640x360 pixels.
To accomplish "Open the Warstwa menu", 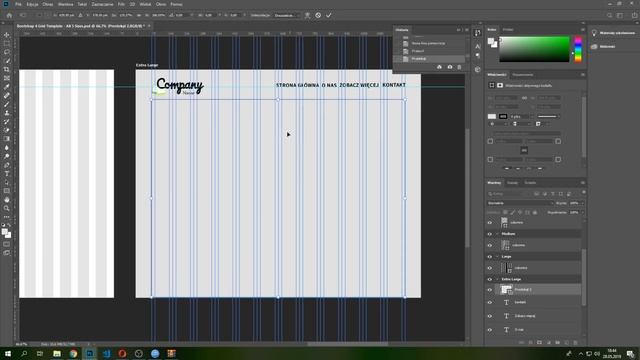I will [x=65, y=4].
